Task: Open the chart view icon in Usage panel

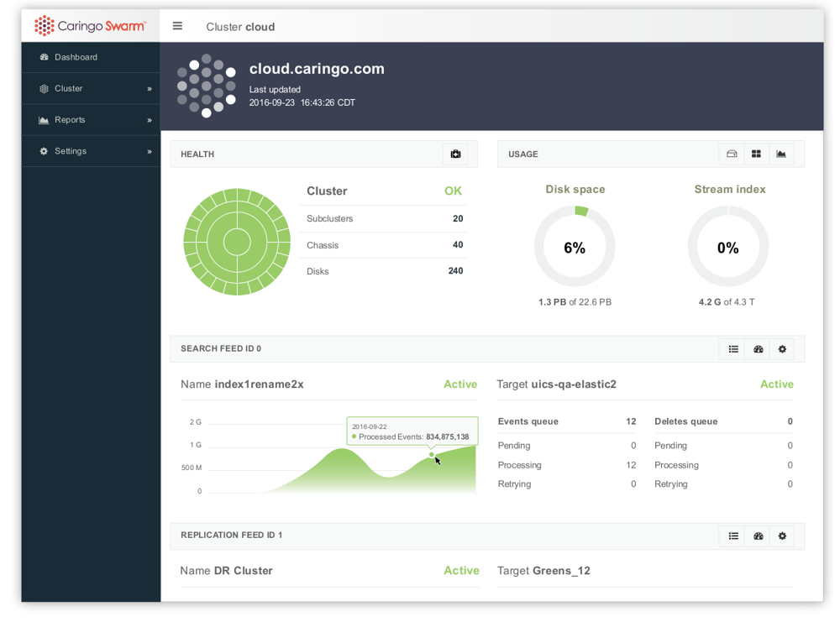Action: 782,154
